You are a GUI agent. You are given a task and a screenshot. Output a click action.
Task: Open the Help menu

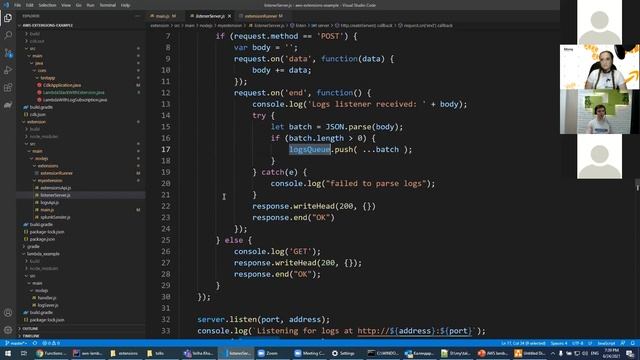click(x=126, y=5)
